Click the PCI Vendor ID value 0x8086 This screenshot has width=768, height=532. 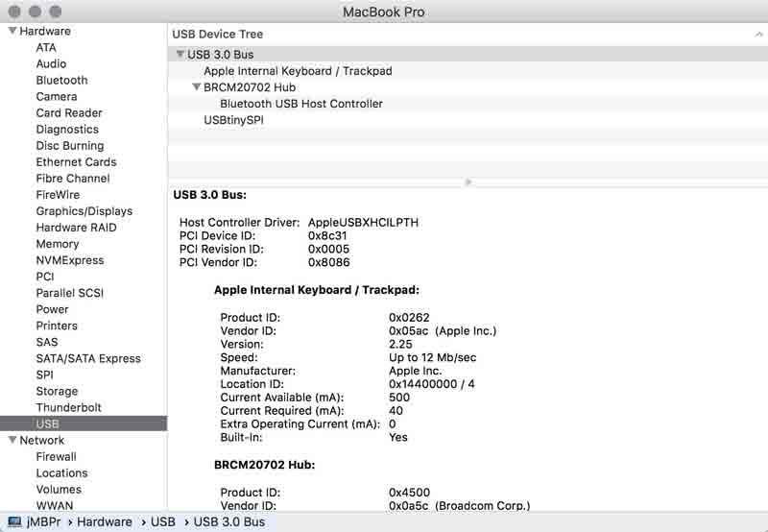tap(328, 262)
